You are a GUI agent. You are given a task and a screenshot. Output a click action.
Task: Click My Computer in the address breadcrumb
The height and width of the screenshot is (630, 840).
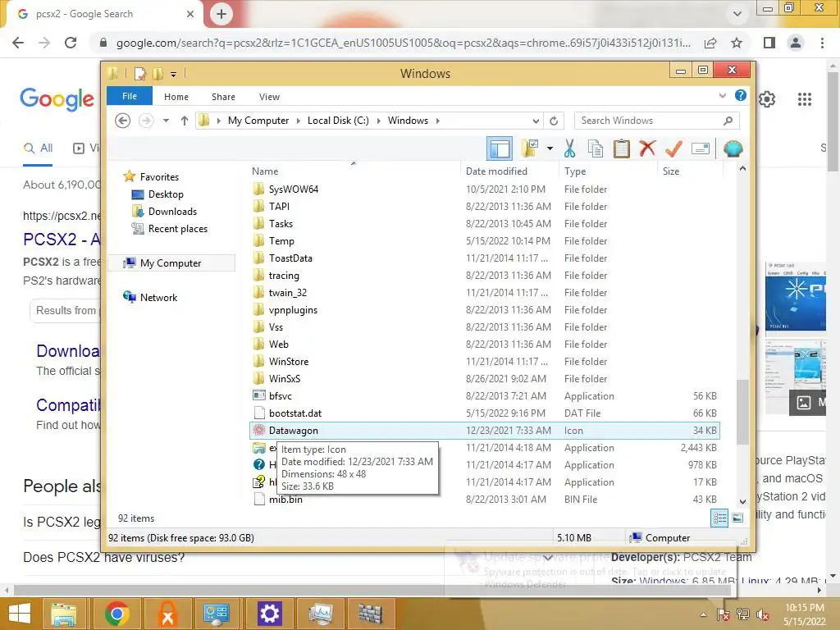[258, 121]
